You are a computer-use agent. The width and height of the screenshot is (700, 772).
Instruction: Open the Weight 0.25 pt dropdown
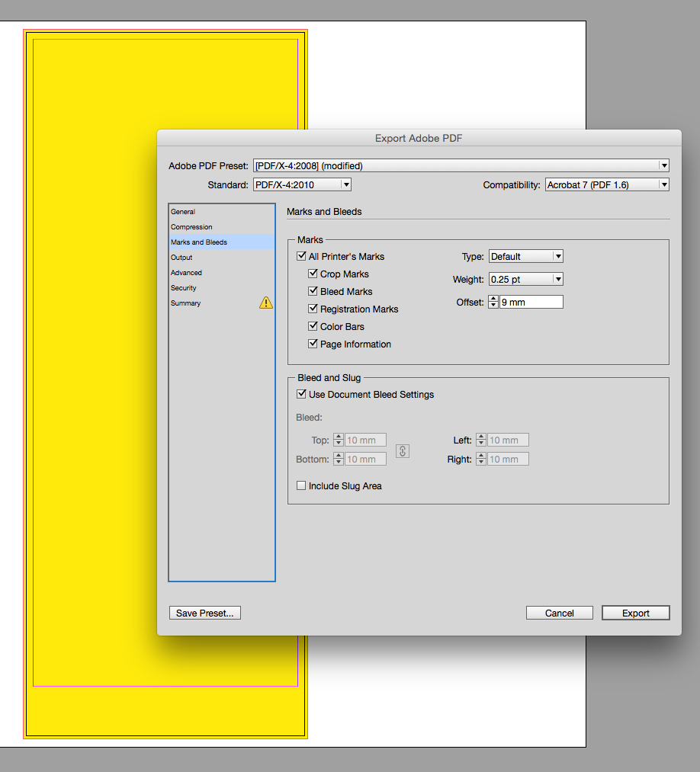pos(525,279)
